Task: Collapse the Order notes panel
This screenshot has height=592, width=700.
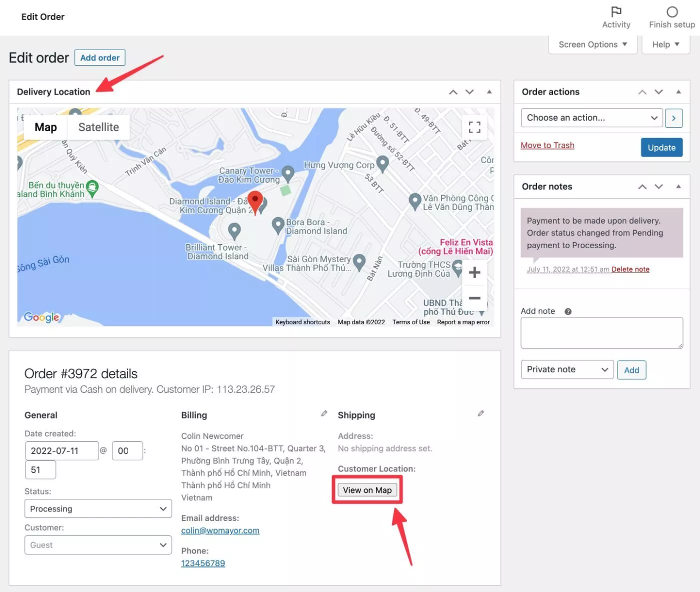Action: (x=678, y=186)
